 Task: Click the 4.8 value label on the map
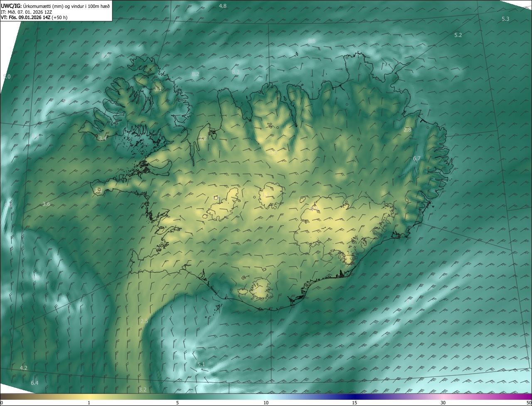click(x=223, y=6)
